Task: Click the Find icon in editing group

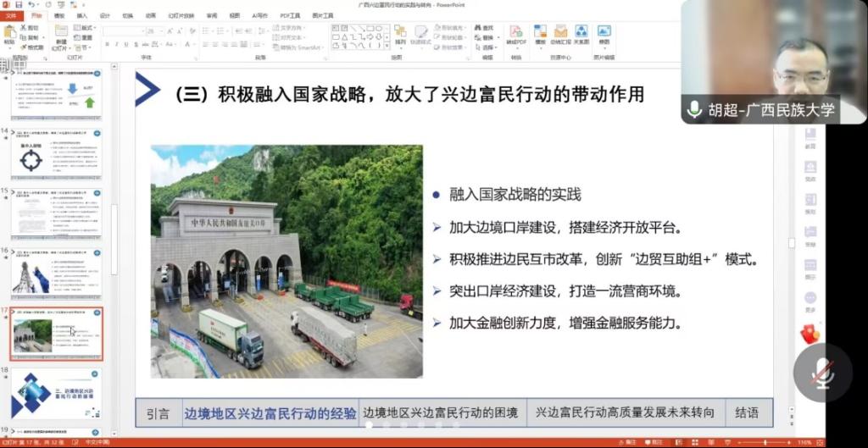Action: 487,28
